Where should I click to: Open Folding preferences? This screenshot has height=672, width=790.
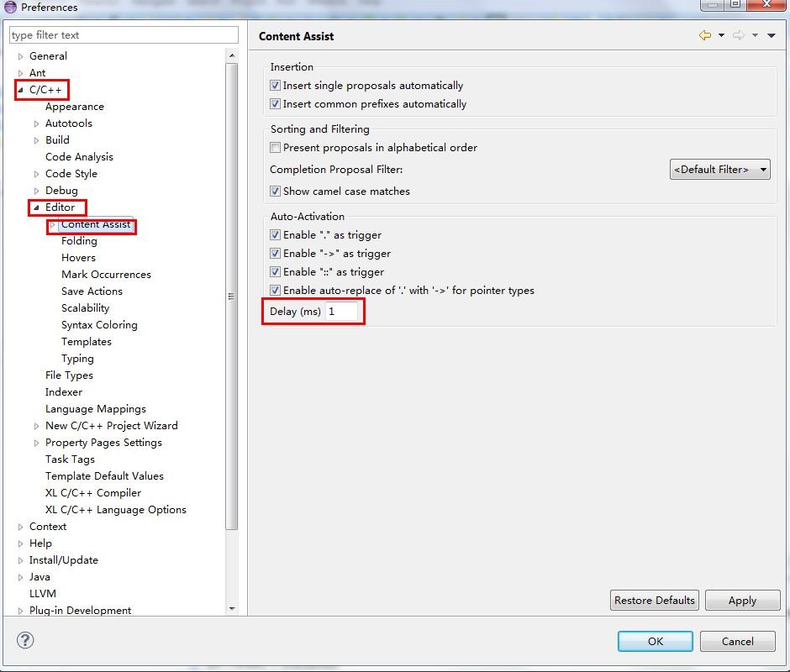[x=79, y=241]
